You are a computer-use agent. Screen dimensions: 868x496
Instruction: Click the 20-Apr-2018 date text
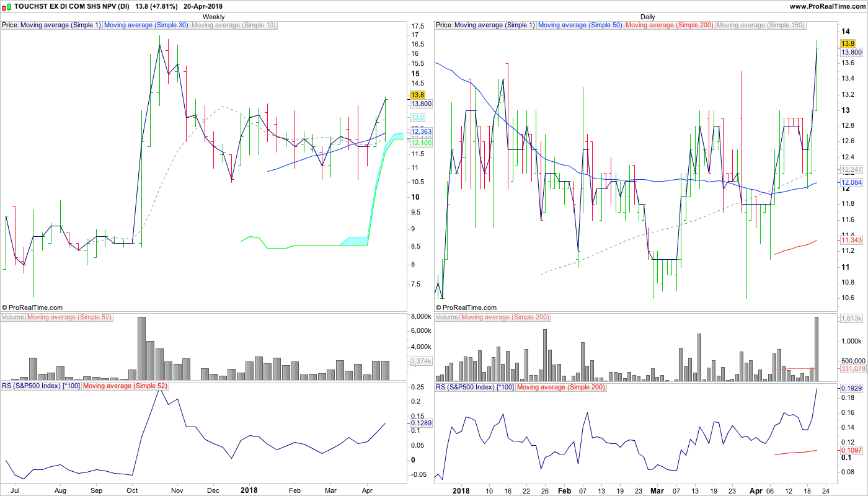pos(204,6)
